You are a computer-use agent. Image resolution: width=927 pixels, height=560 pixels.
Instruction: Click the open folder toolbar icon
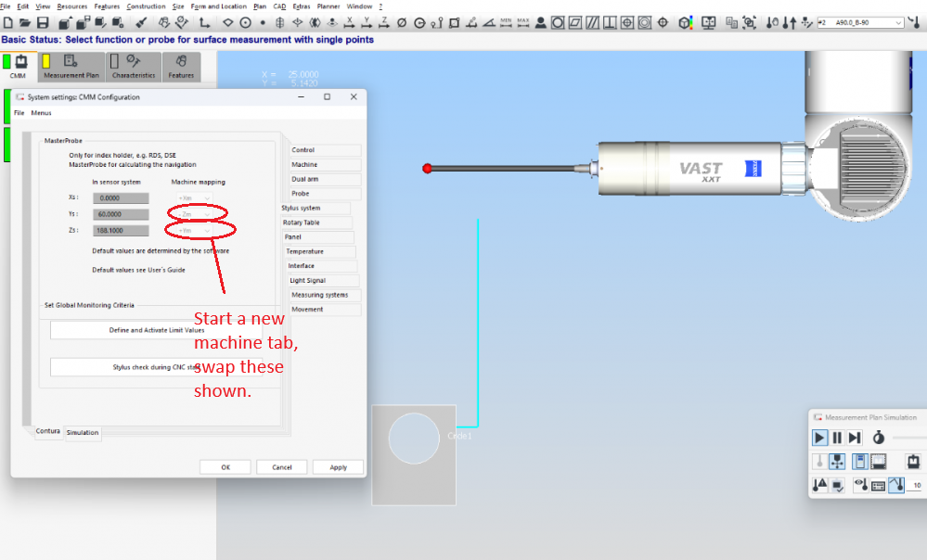[x=25, y=22]
